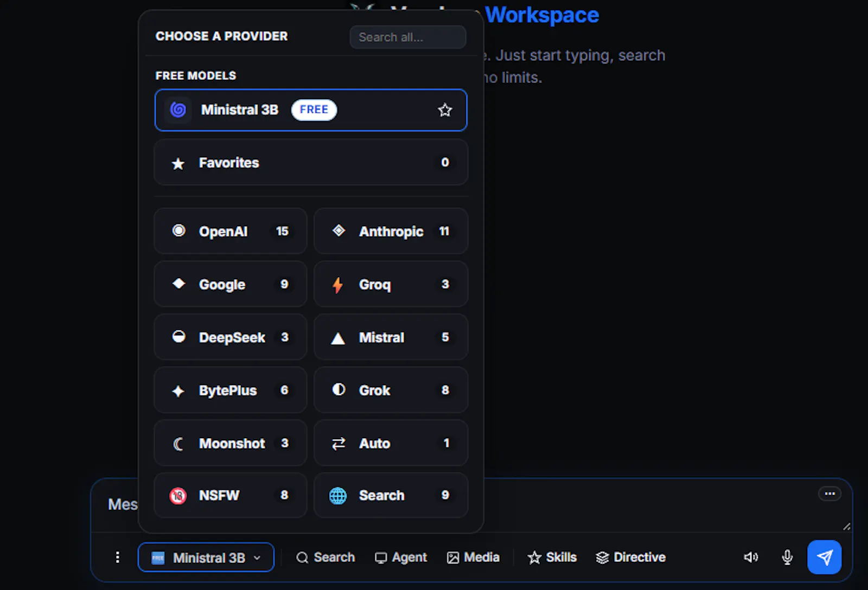
Task: Expand the Favorites section
Action: pos(311,162)
